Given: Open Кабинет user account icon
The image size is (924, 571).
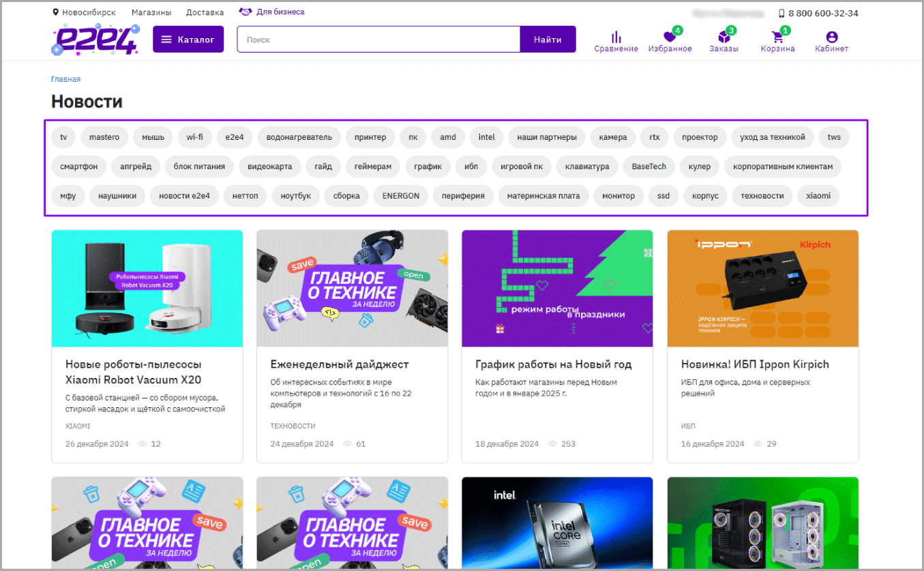Looking at the screenshot, I should 831,37.
